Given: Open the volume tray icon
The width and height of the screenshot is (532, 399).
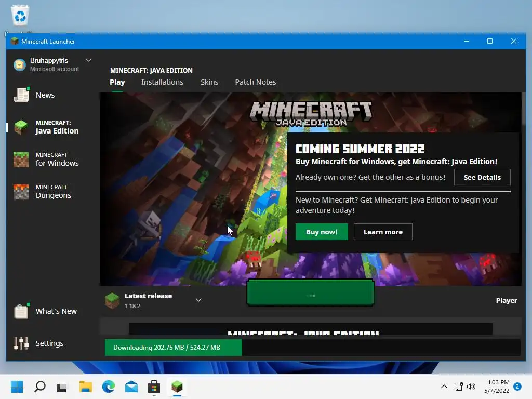Looking at the screenshot, I should (x=471, y=387).
